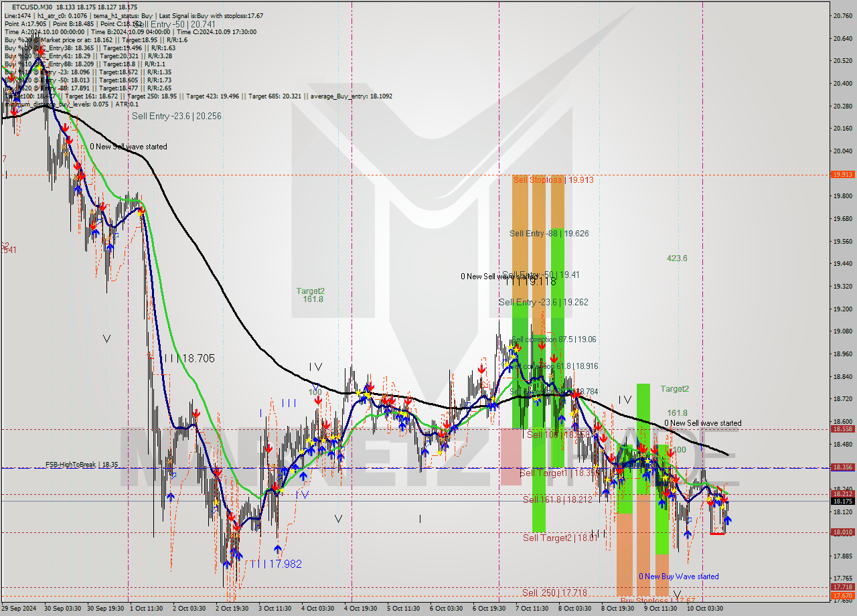Click the 19.080 tick on price axis
The width and height of the screenshot is (857, 616).
tap(842, 331)
